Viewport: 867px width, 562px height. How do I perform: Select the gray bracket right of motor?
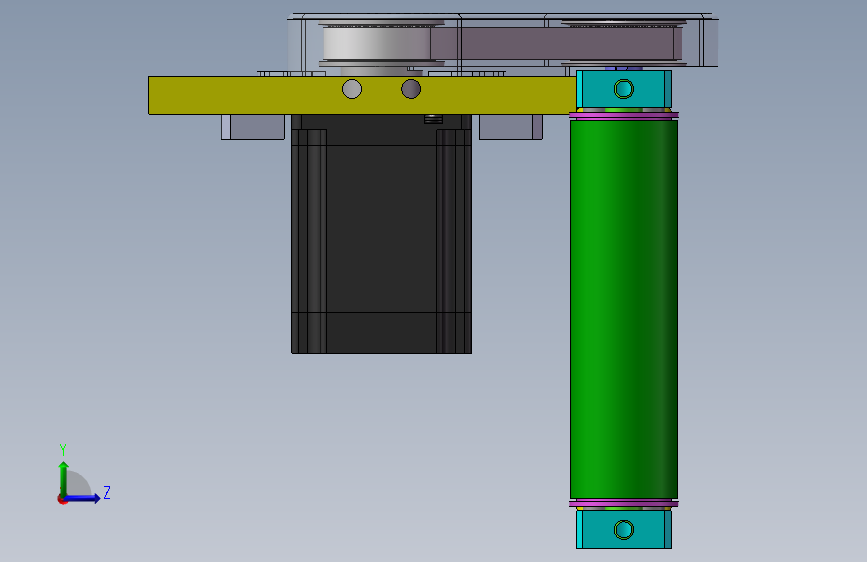[x=510, y=127]
